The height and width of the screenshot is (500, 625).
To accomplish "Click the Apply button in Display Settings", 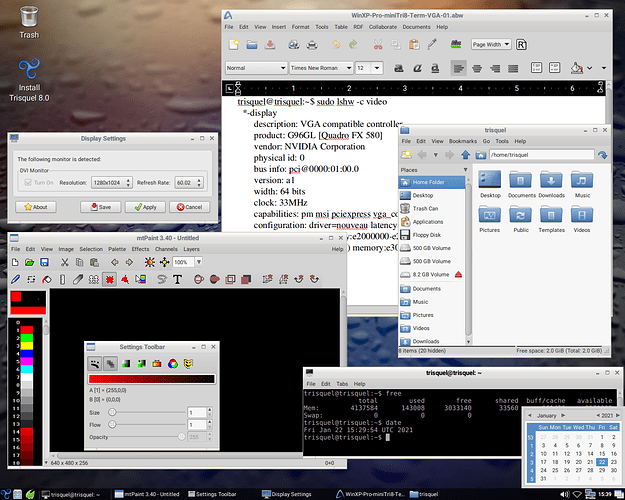I will pos(145,207).
